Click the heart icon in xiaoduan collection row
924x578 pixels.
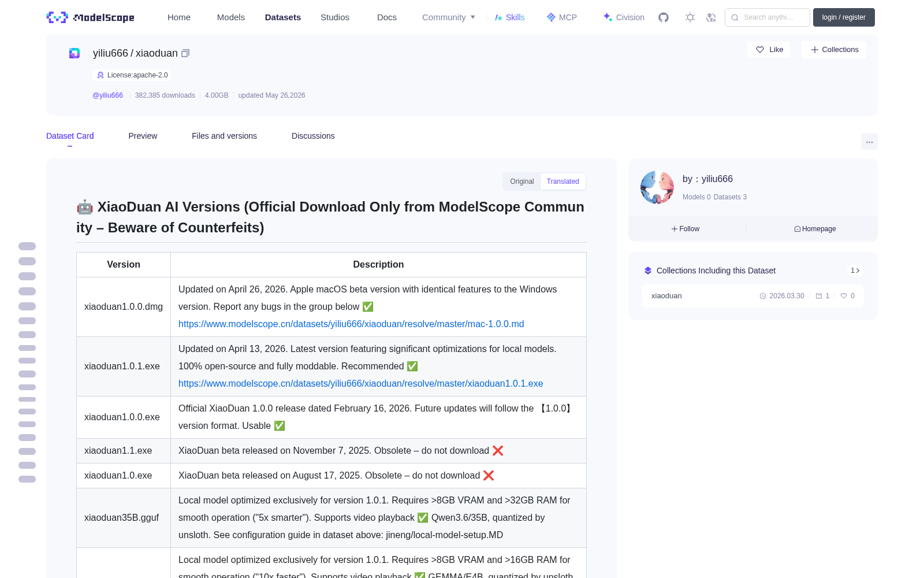pos(844,296)
